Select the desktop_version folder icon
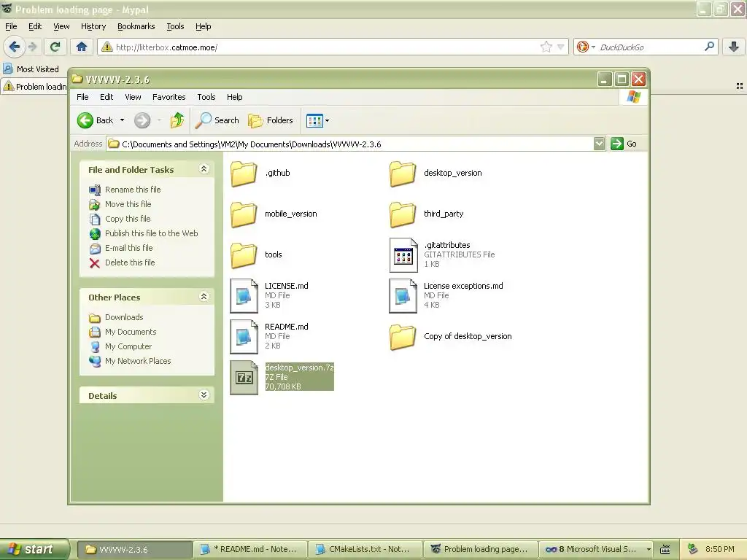The height and width of the screenshot is (560, 747). 403,174
